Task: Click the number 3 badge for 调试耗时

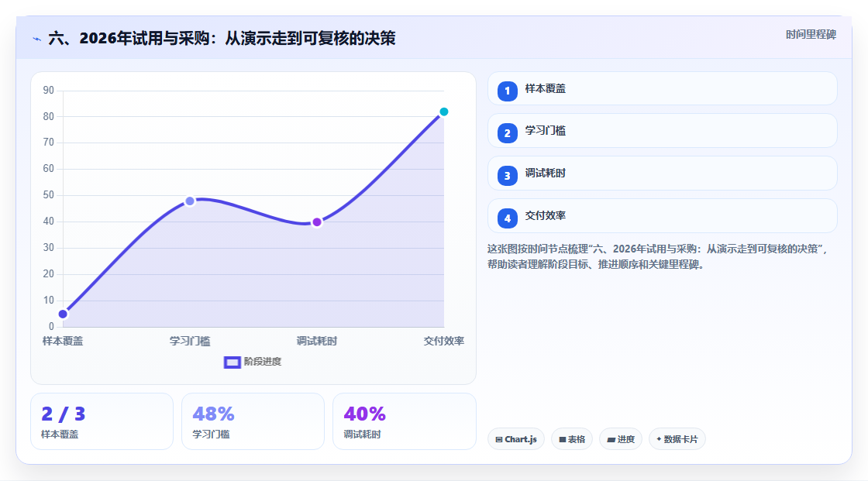Action: [x=507, y=176]
